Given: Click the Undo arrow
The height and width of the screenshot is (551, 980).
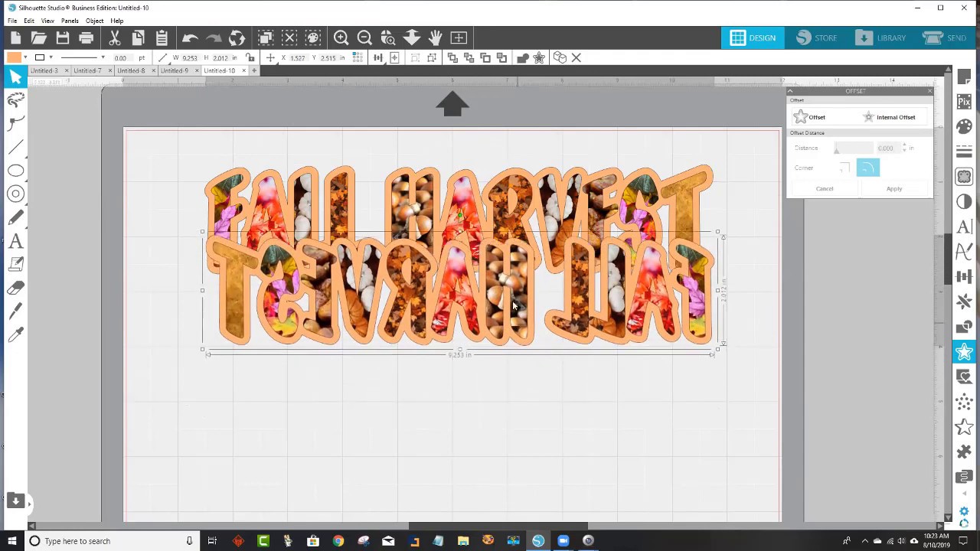Looking at the screenshot, I should coord(190,37).
